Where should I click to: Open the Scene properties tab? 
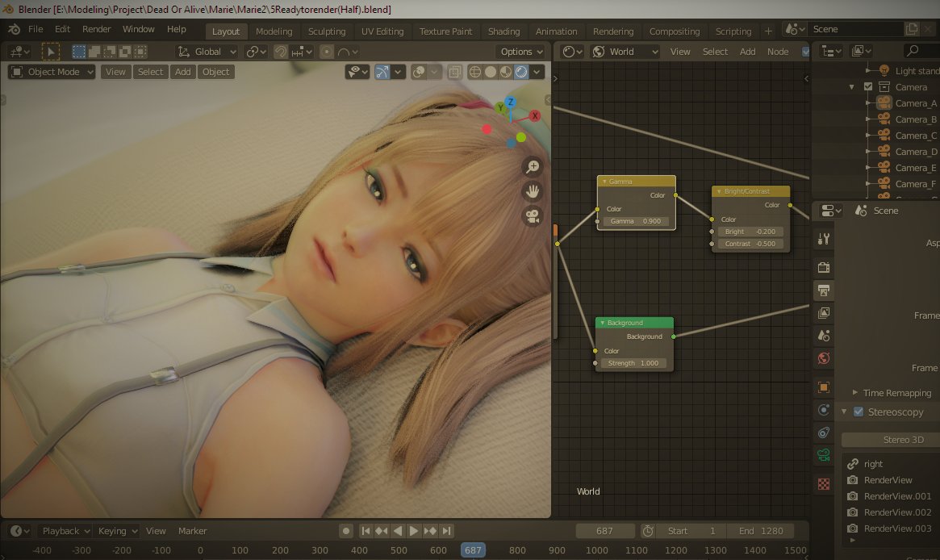tap(824, 336)
